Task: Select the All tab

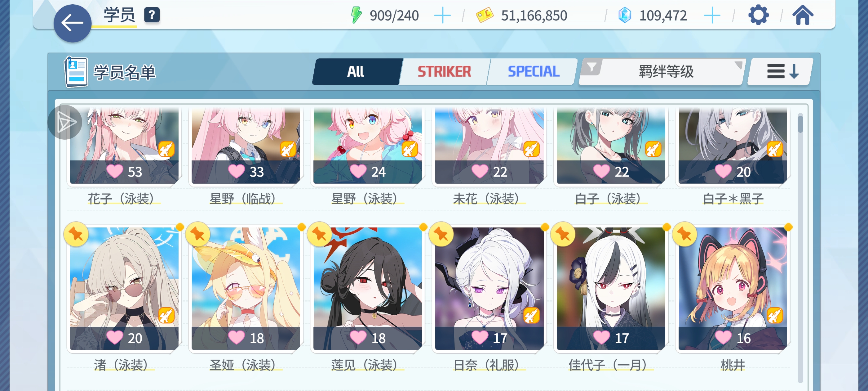Action: pos(356,71)
